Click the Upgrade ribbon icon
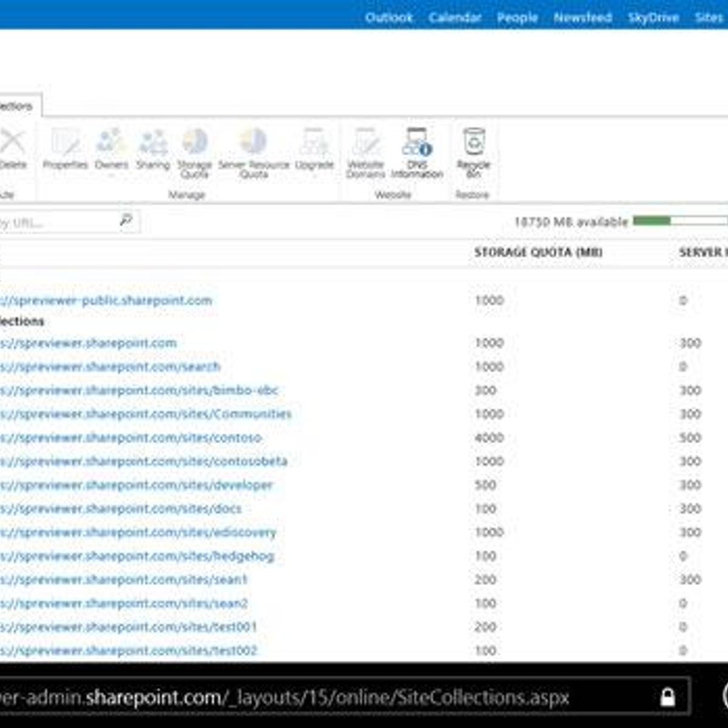Screen dimensions: 728x728 (x=314, y=143)
